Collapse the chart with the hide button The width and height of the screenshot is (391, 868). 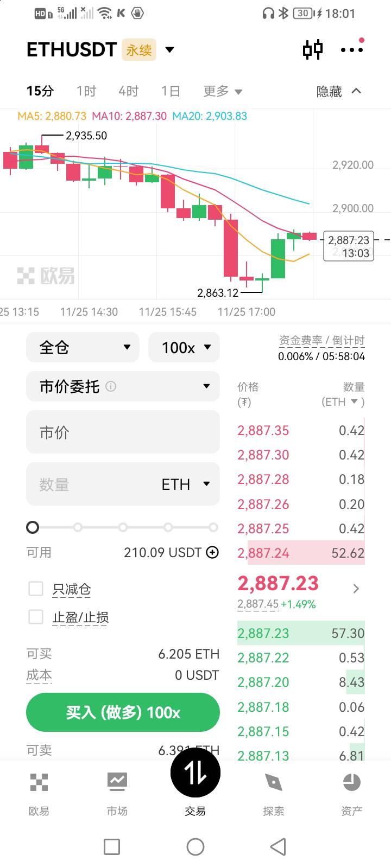pos(338,91)
